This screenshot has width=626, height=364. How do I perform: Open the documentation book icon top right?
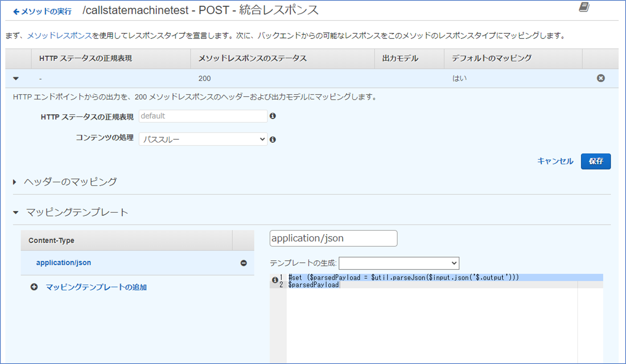584,7
